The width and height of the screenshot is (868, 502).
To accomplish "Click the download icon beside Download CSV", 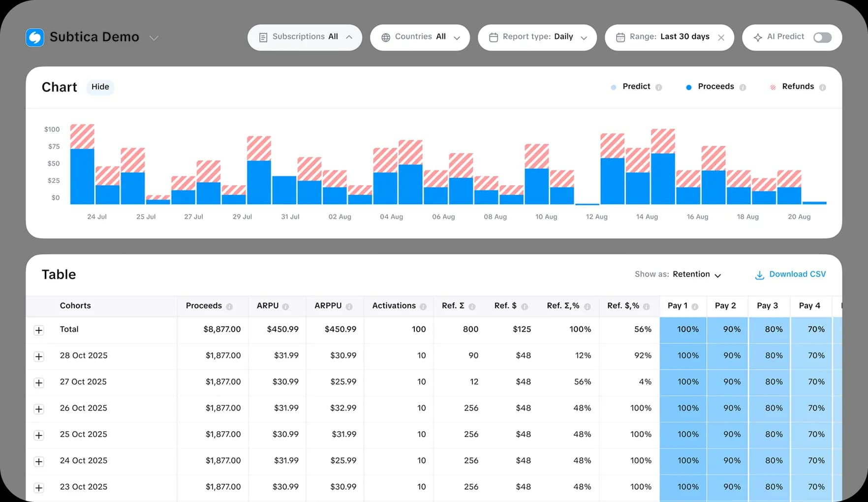I will point(759,275).
